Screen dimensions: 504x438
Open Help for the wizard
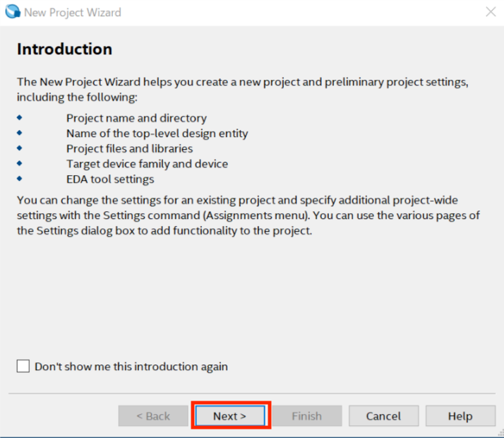(x=460, y=416)
